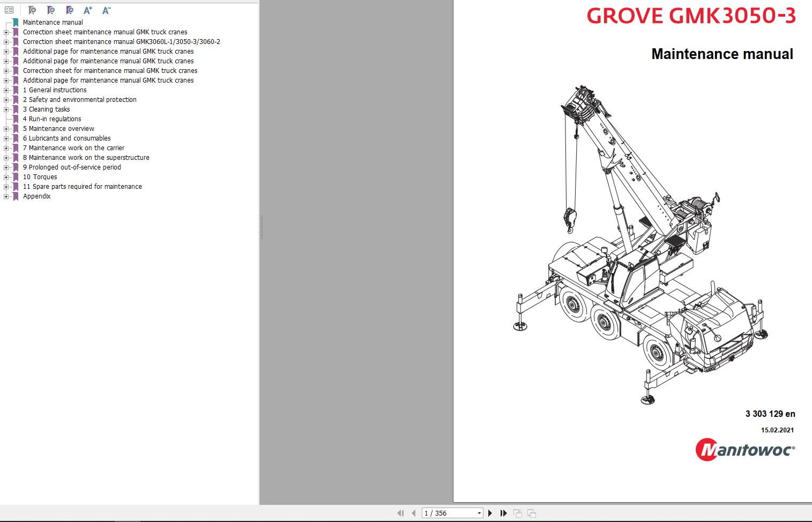
Task: Click the GROVE GMK3050-3 title text
Action: coord(691,16)
